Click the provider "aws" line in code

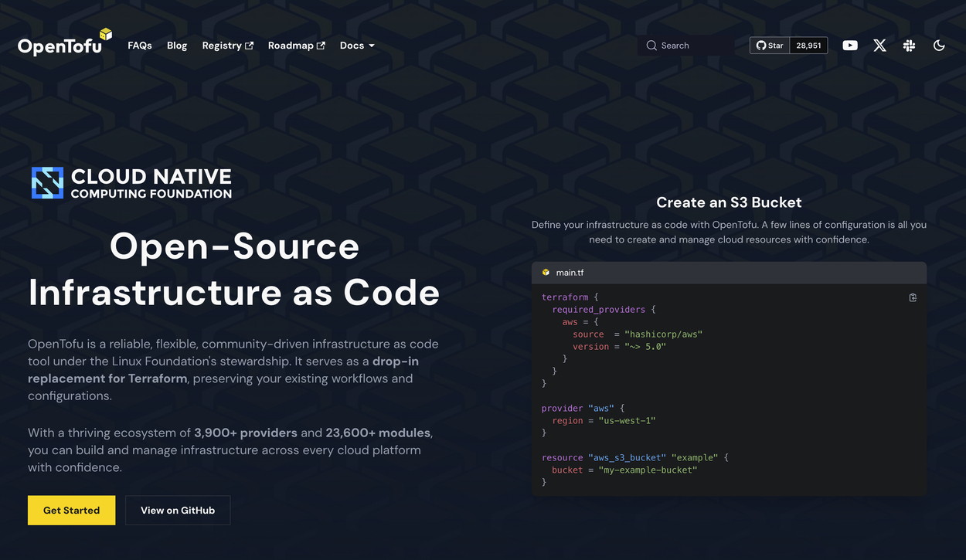point(583,409)
